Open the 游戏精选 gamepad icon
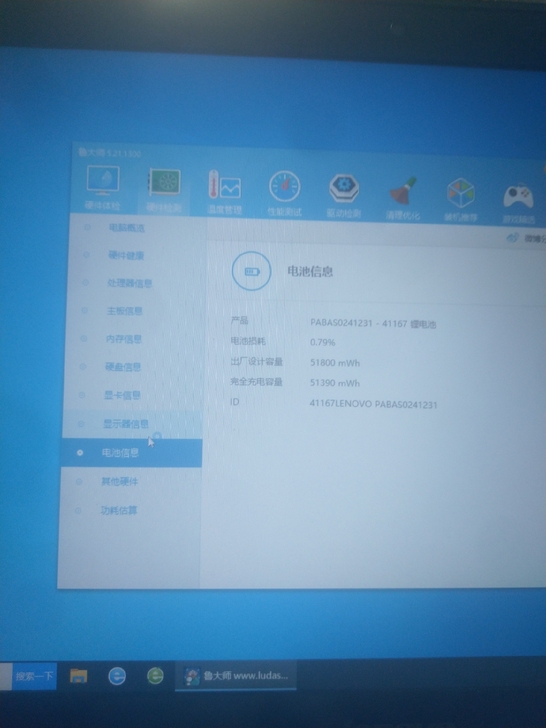Image resolution: width=546 pixels, height=728 pixels. click(x=519, y=202)
